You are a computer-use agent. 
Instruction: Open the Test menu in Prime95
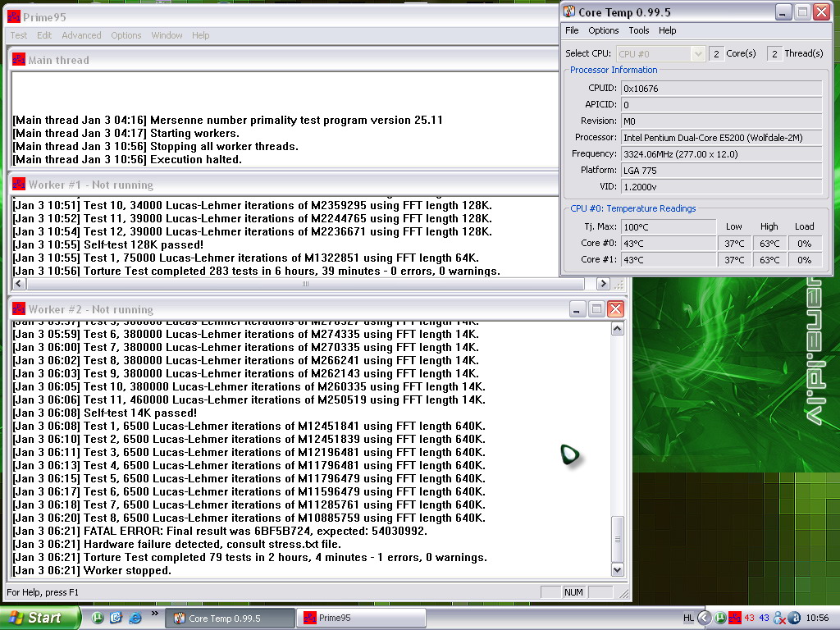19,35
